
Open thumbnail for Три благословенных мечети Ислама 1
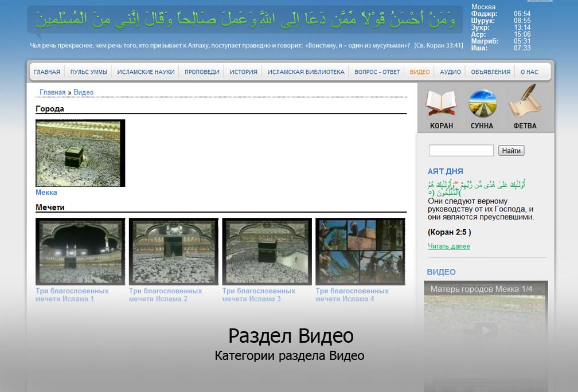tap(80, 251)
